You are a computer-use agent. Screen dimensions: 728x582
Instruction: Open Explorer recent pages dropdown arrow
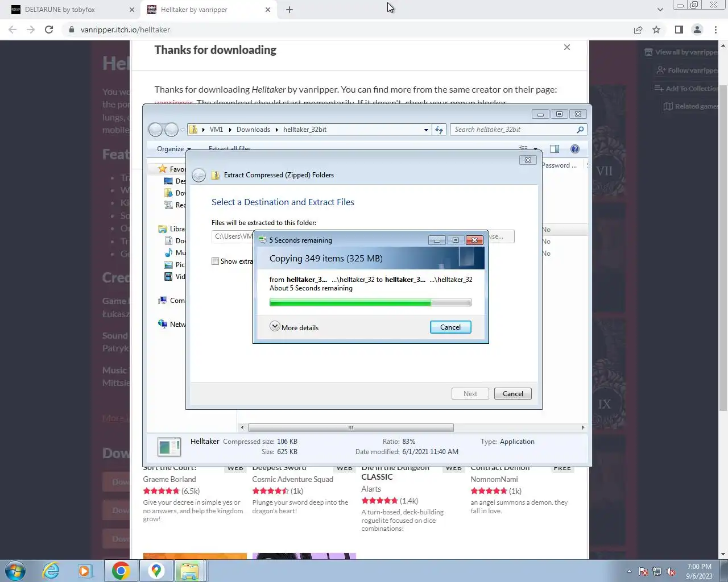coord(183,130)
